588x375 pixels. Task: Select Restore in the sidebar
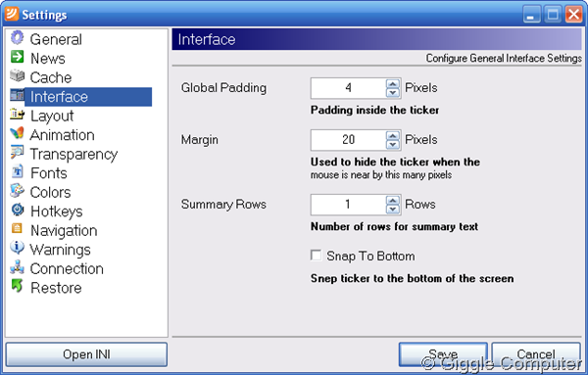tap(56, 288)
